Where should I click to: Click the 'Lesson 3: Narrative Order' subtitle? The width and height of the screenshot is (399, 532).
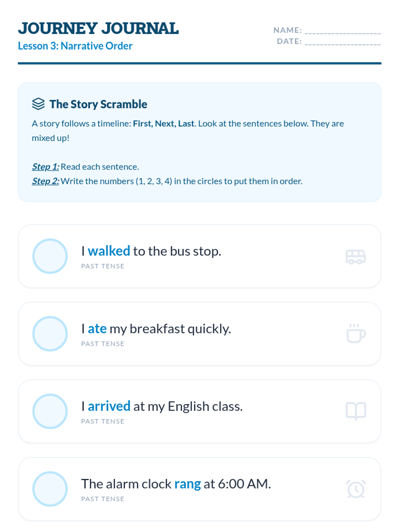(75, 46)
